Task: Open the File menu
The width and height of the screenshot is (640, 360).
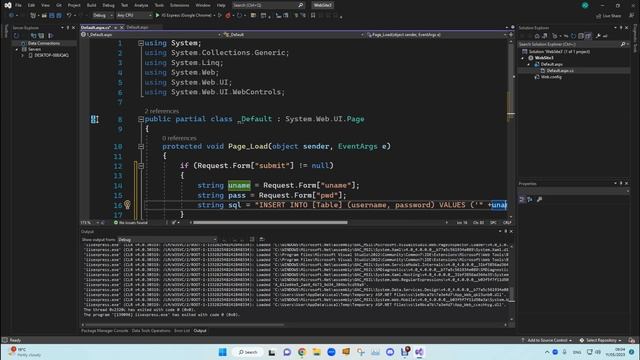Action: tap(18, 5)
